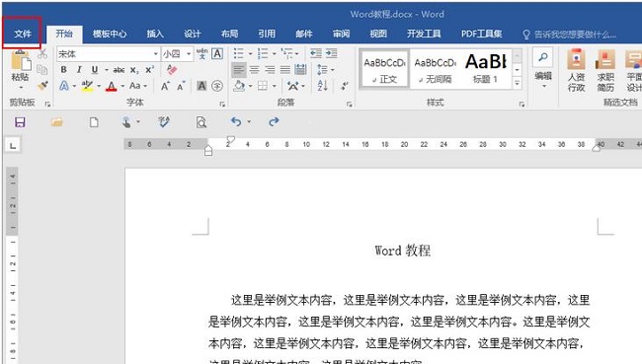Toggle italic formatting
Viewport: 642px width, 364px height.
pos(79,70)
